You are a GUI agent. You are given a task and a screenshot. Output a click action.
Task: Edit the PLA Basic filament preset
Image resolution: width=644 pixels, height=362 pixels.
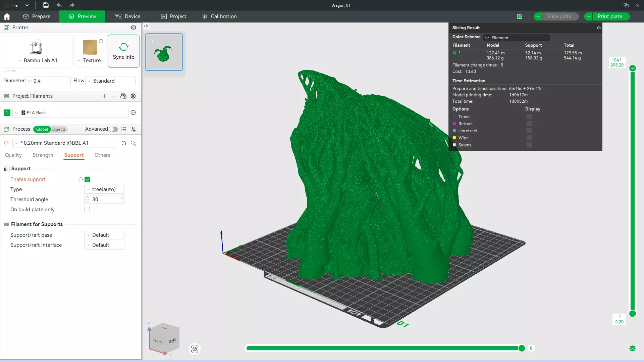coord(133,113)
